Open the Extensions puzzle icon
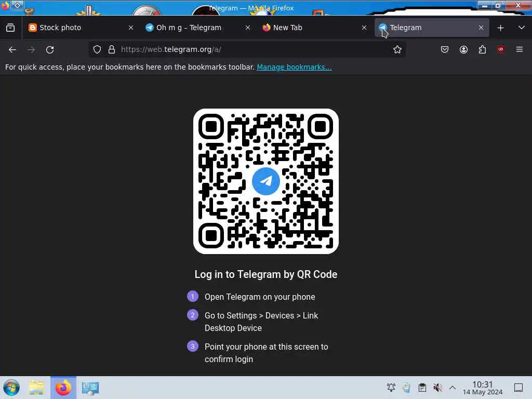The image size is (532, 399). [482, 49]
